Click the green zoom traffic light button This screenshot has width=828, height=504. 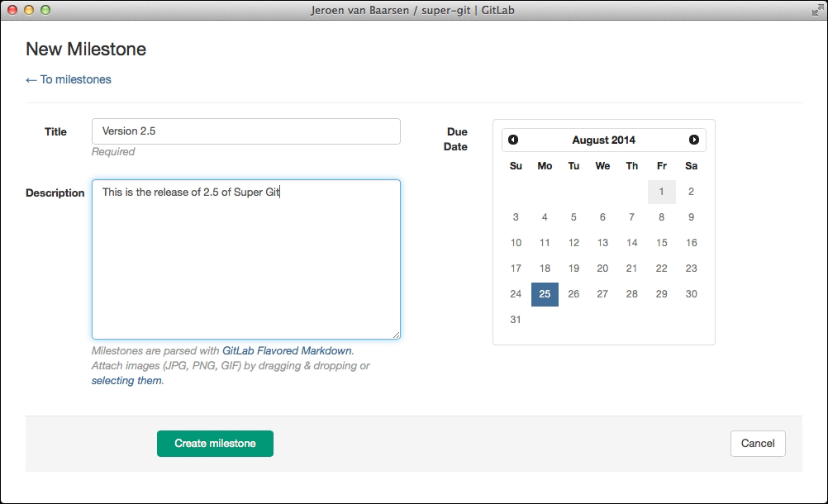coord(45,11)
